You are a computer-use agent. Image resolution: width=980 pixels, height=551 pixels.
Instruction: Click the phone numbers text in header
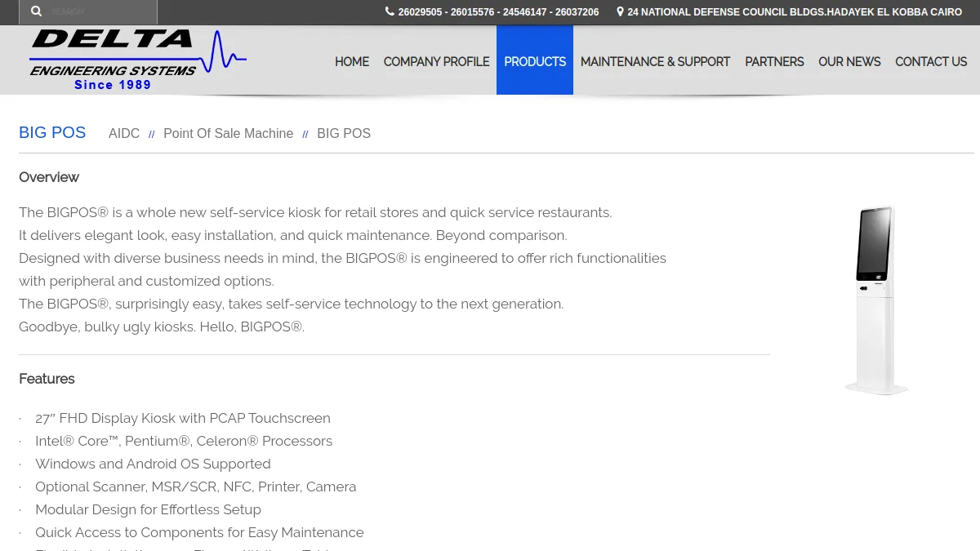click(x=498, y=12)
